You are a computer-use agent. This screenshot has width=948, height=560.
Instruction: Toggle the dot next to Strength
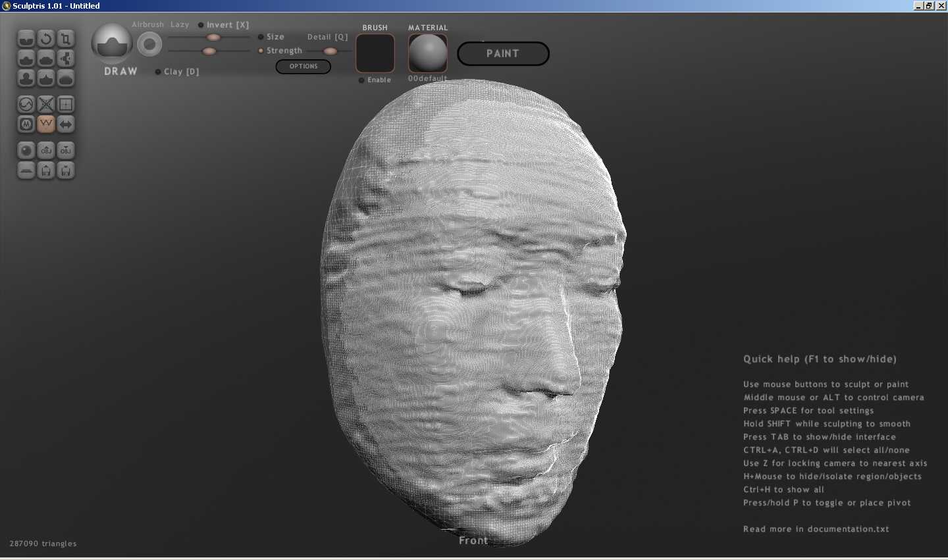click(x=261, y=51)
